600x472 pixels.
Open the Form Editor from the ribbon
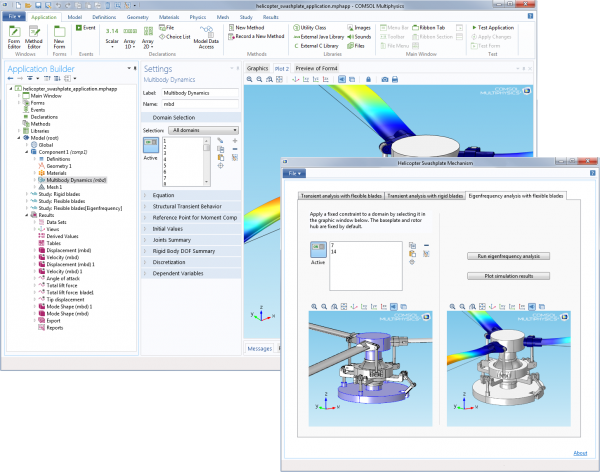(x=14, y=37)
